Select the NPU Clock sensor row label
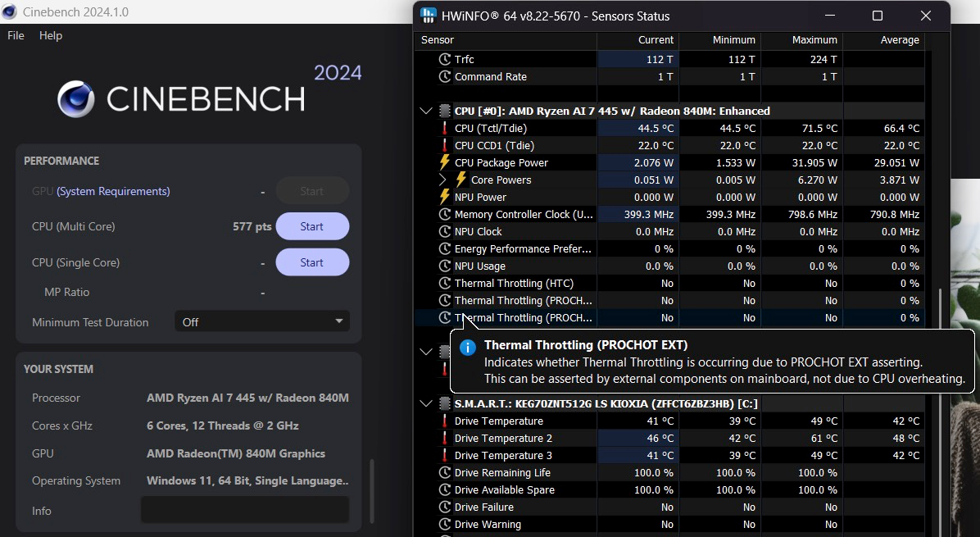The height and width of the screenshot is (537, 980). click(x=479, y=231)
